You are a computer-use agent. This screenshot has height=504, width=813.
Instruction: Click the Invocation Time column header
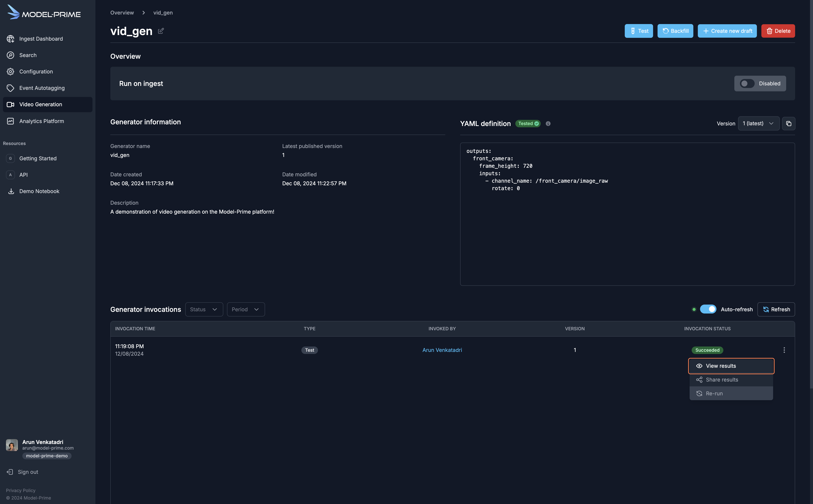pyautogui.click(x=135, y=329)
